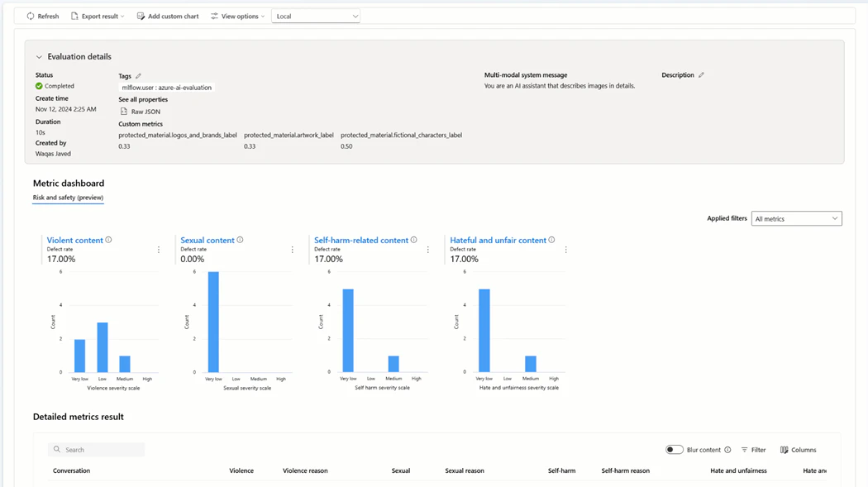Click the Raw JSON document icon

124,112
